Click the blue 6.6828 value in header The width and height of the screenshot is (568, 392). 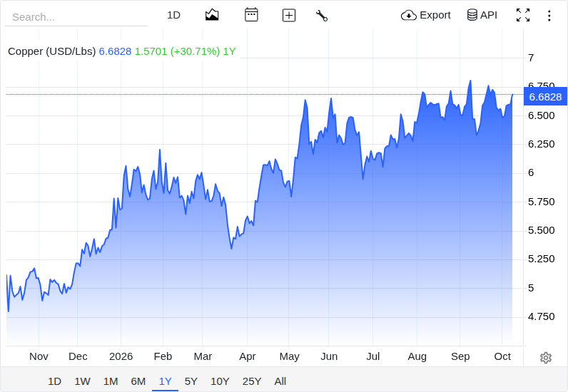pyautogui.click(x=115, y=51)
